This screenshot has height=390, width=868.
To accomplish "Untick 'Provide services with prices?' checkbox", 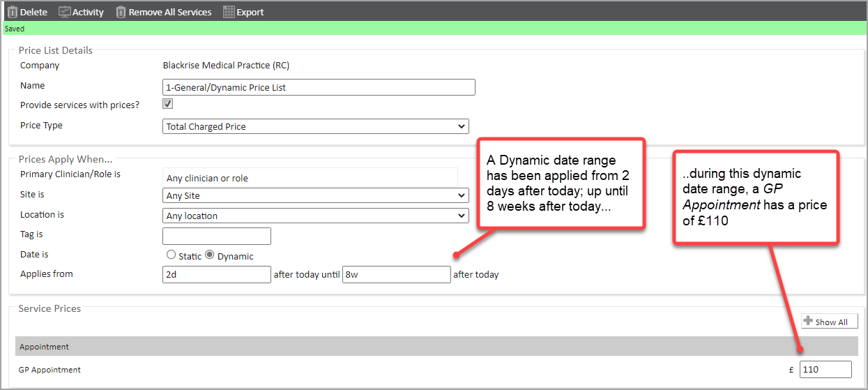I will pos(167,104).
